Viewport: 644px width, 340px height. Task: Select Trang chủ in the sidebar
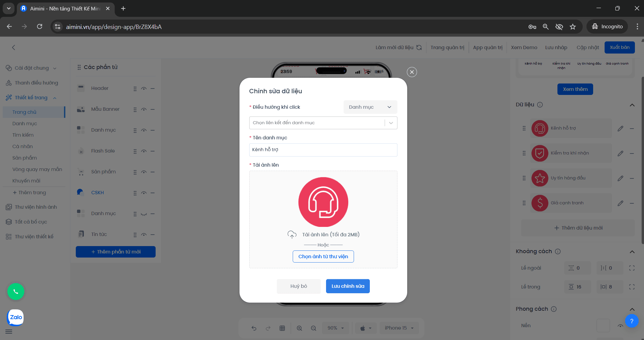pyautogui.click(x=24, y=112)
